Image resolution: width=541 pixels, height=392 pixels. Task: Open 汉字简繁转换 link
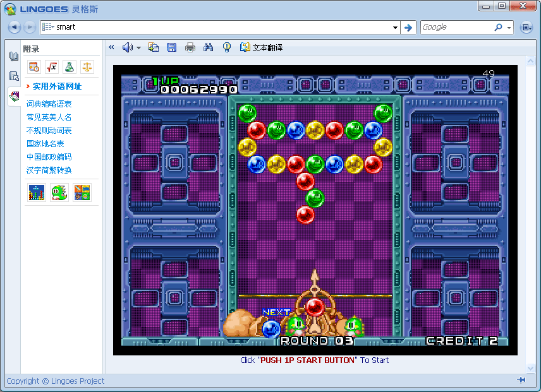coord(49,170)
